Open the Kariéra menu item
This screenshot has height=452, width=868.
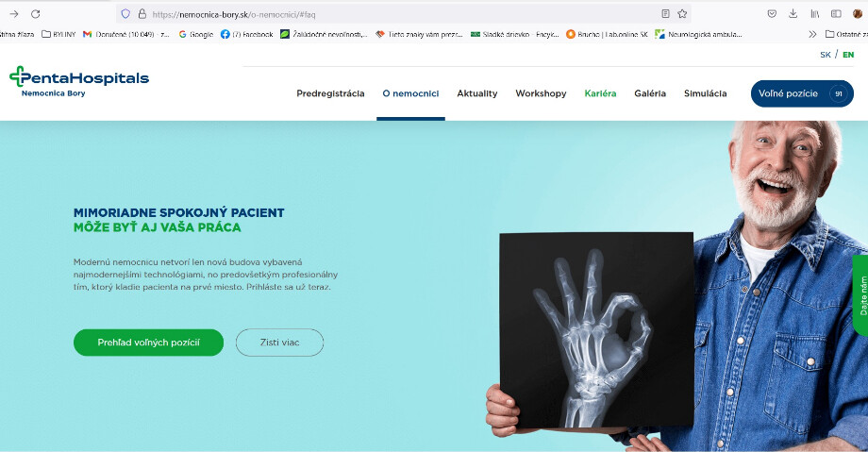[600, 93]
